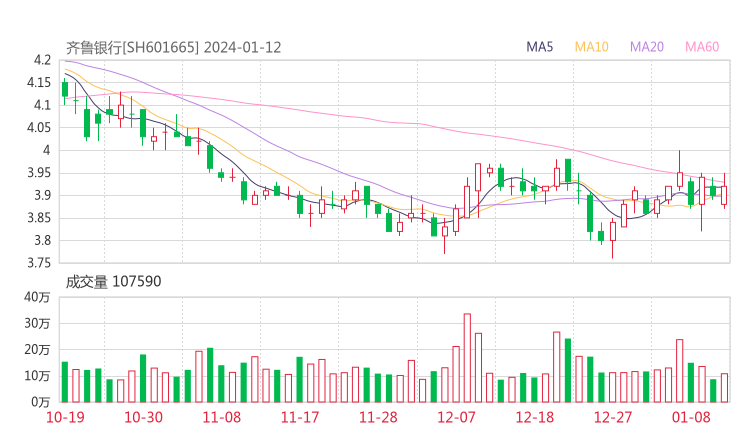740x440 pixels.
Task: Click the 11-17 date axis label
Action: (300, 417)
